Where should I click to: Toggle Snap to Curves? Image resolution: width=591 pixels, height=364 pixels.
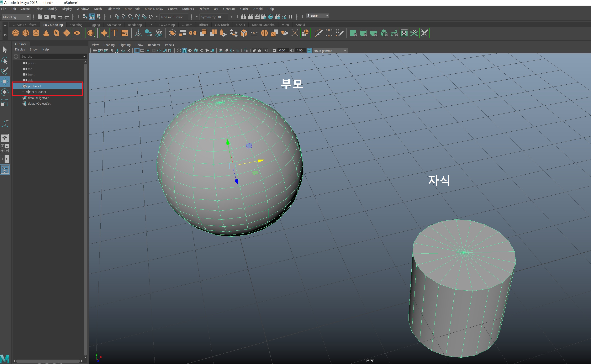tap(124, 17)
